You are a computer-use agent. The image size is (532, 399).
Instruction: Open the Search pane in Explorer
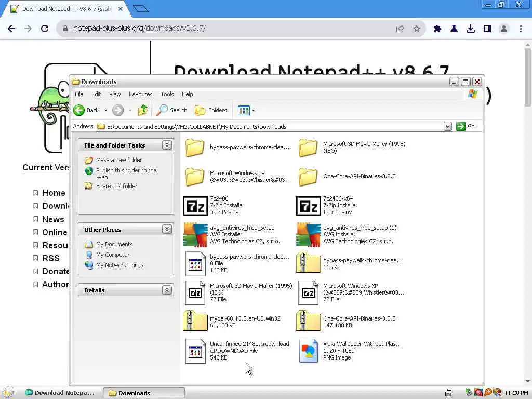point(171,110)
